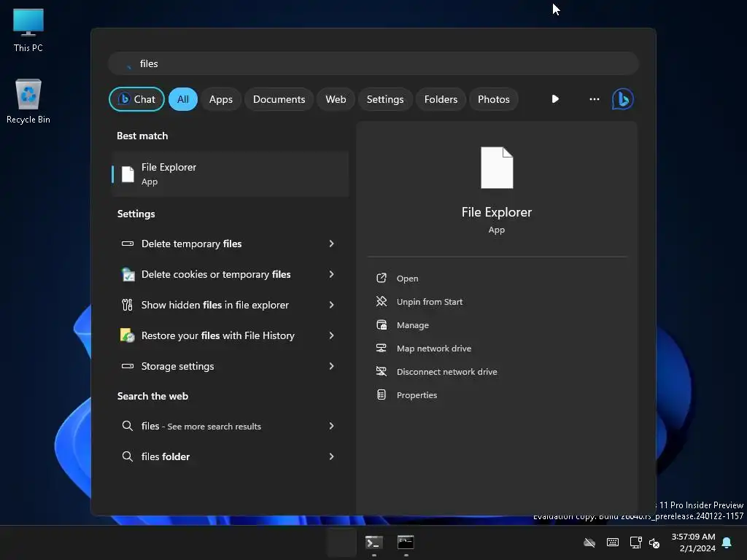Screen dimensions: 747x560
Task: Click the network display tray icon
Action: [x=635, y=542]
